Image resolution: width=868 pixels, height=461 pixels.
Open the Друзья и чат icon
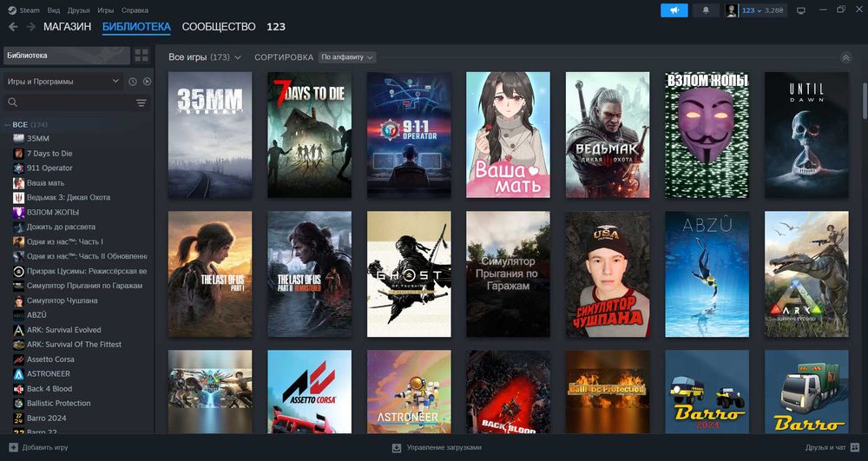(x=854, y=447)
